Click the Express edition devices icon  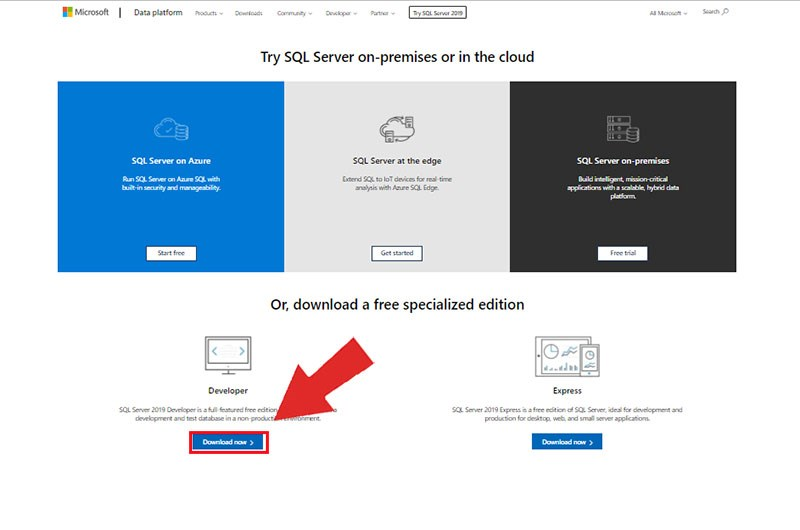566,354
